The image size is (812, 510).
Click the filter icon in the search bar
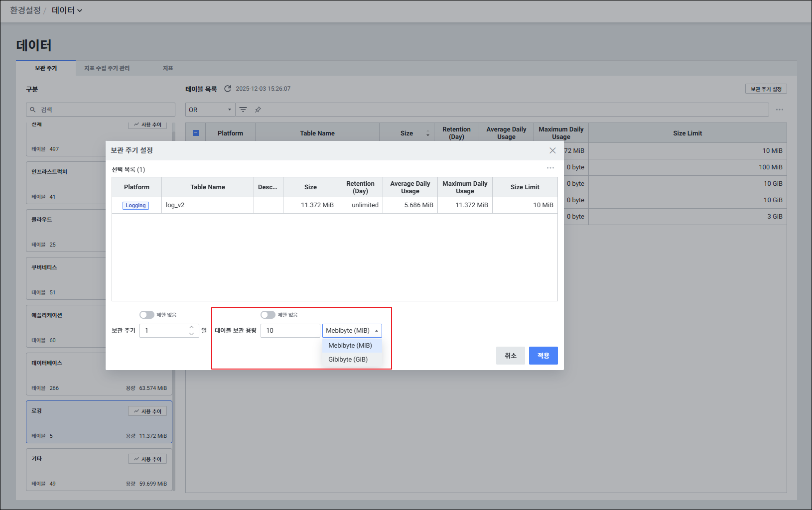click(x=243, y=110)
